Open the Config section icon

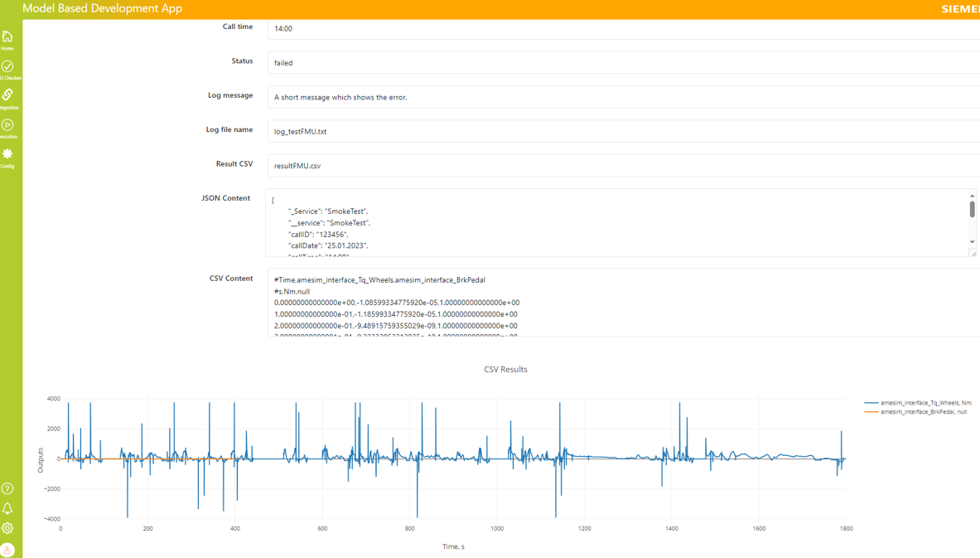pyautogui.click(x=7, y=157)
